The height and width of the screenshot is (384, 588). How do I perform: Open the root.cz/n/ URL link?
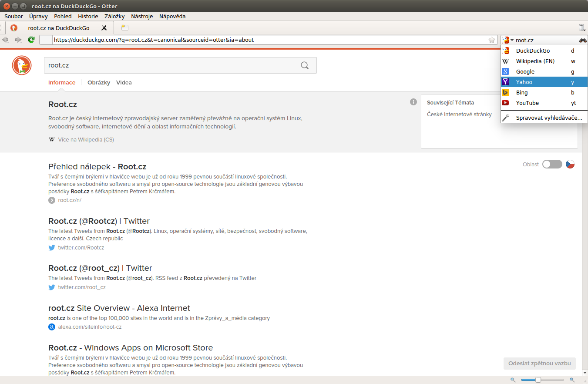pyautogui.click(x=70, y=200)
